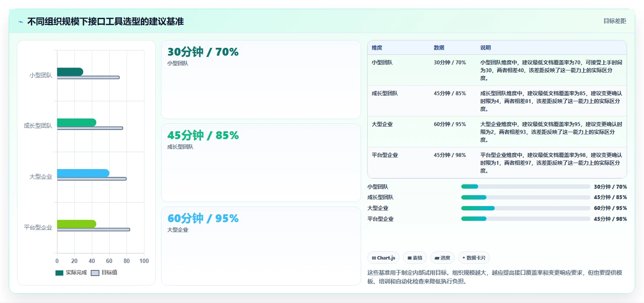The image size is (644, 303).
Task: Select the heading 不同组织规模下接口工具选型的建议基准
Action: [105, 21]
